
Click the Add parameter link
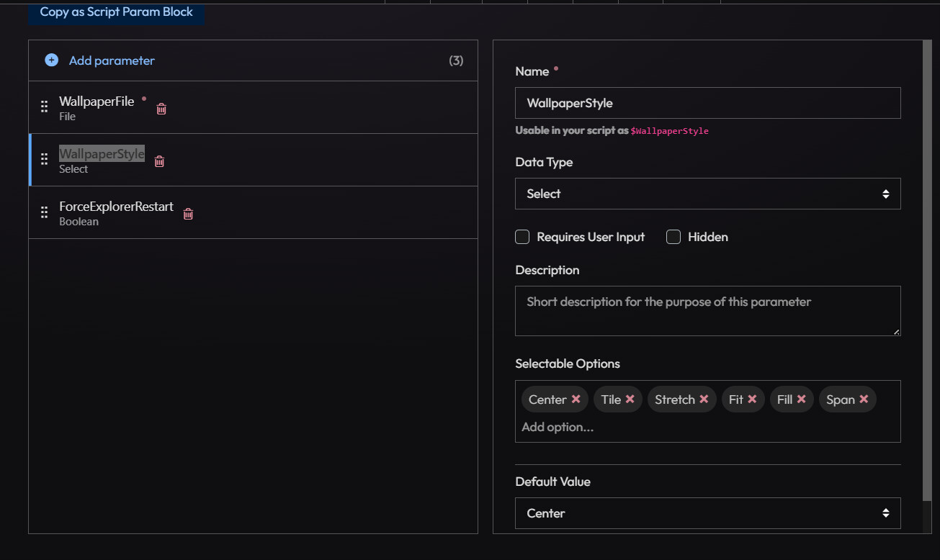point(112,60)
